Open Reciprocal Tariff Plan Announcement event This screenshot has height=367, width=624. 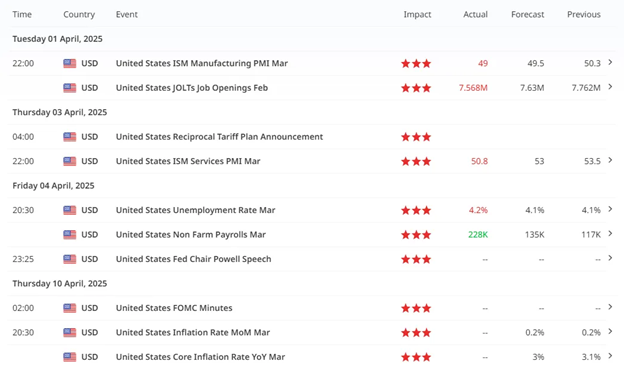[x=219, y=137]
